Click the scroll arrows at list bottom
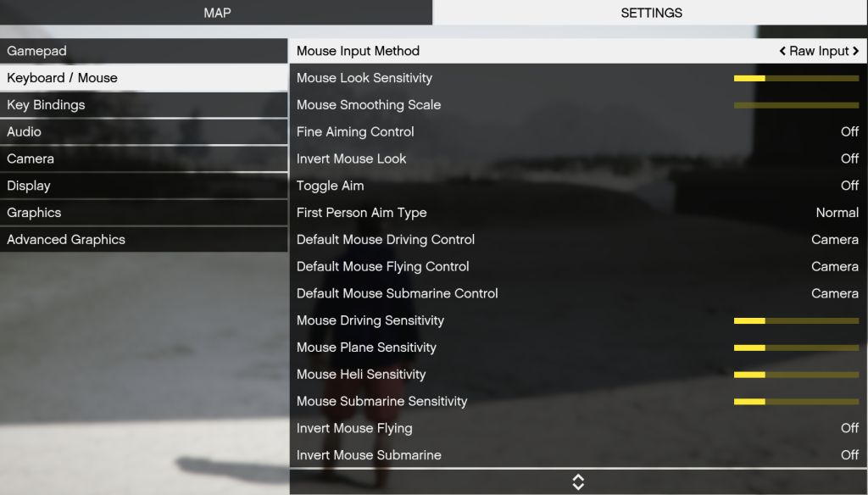This screenshot has height=495, width=868. [578, 482]
